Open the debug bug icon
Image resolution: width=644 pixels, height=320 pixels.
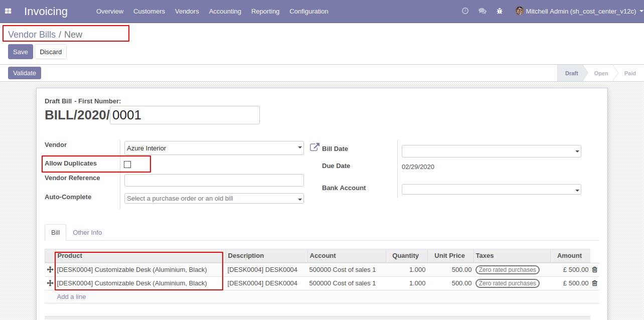pyautogui.click(x=500, y=11)
